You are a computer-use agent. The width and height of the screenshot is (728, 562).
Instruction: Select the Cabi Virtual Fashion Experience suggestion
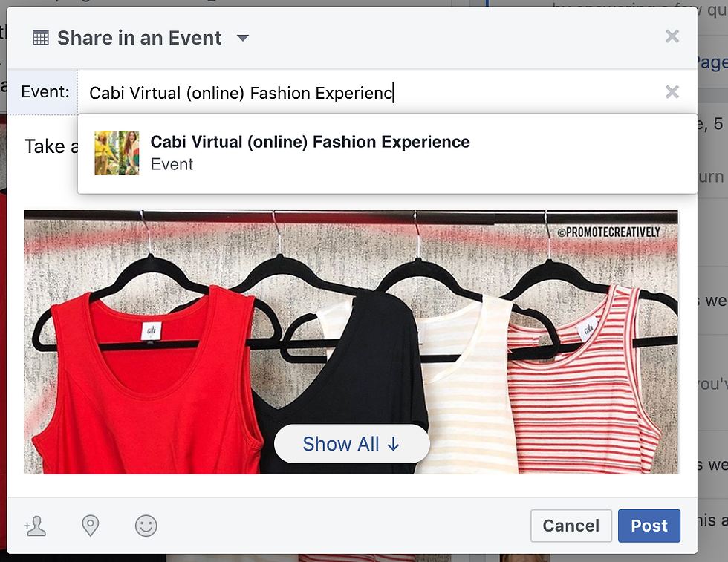pyautogui.click(x=387, y=153)
